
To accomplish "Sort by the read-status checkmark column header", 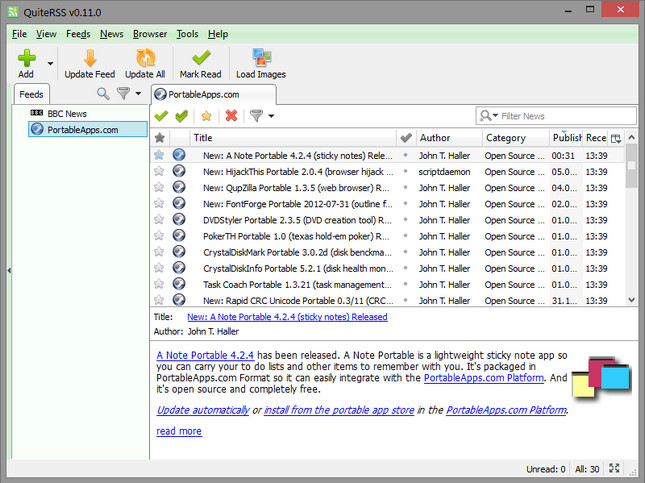I will click(x=406, y=138).
